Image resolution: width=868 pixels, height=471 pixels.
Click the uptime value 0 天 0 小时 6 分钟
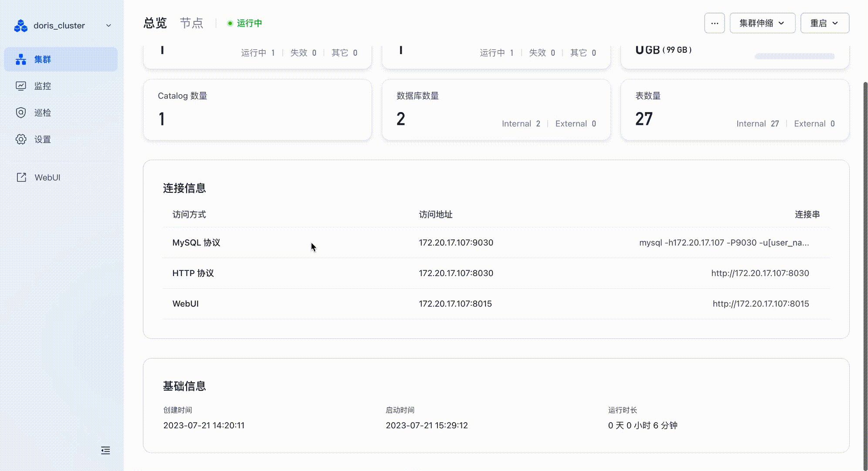643,425
